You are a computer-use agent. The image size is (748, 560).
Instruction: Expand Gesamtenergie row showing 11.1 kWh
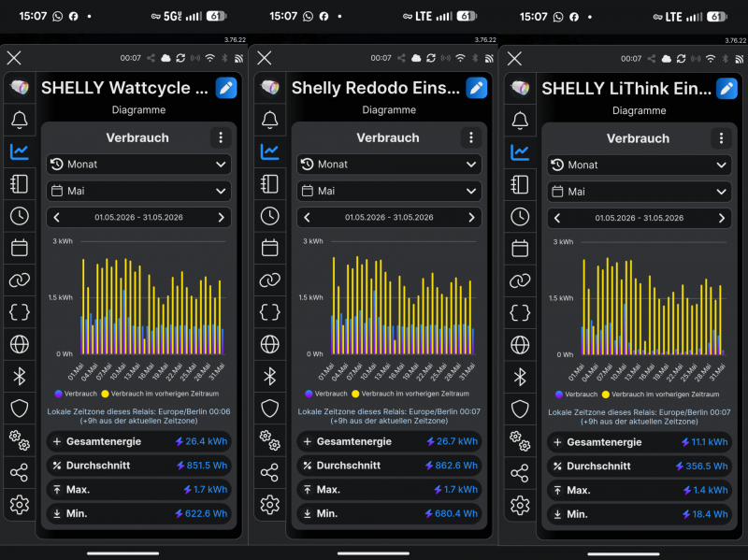click(640, 442)
